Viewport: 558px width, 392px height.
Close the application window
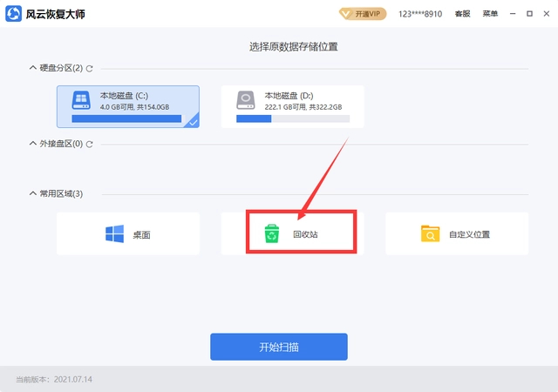coord(547,14)
